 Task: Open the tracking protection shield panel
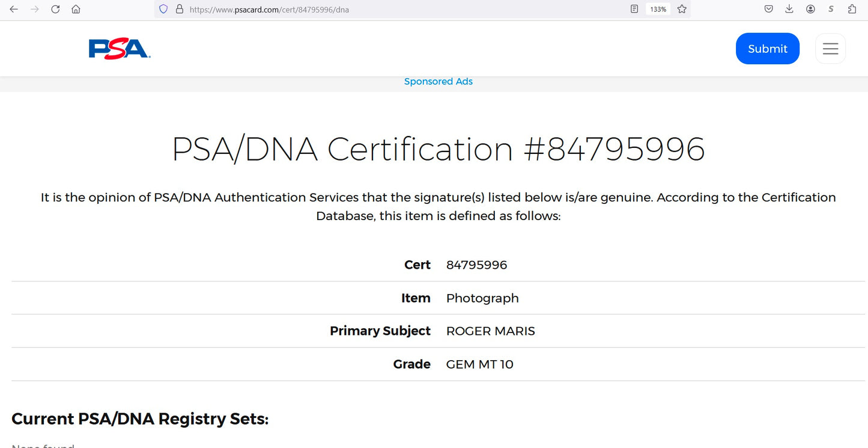[163, 9]
